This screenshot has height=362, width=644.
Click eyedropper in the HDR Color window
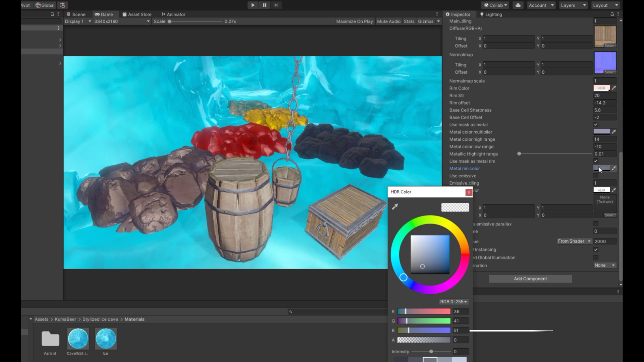[395, 206]
